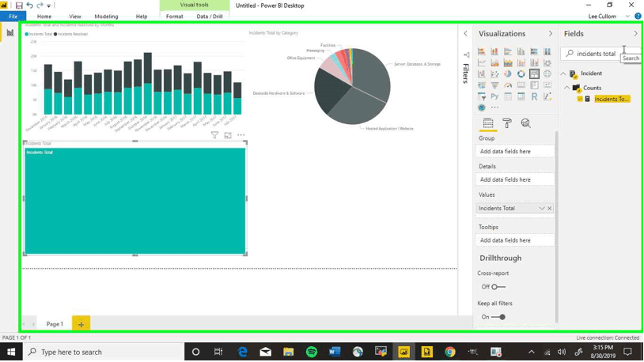Switch visual to Pie chart
644x362 pixels.
click(508, 74)
